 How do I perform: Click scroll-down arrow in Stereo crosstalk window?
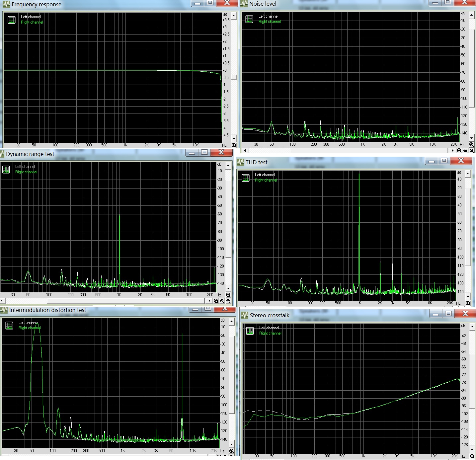(472, 450)
